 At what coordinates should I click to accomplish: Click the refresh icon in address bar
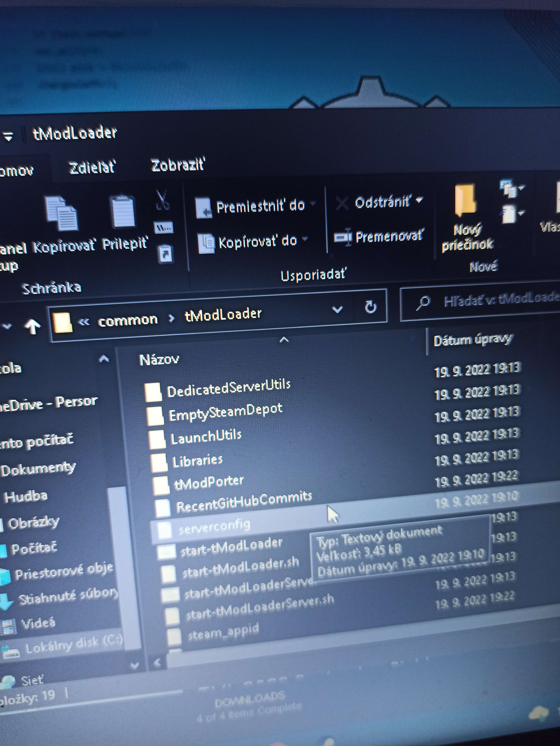[x=370, y=307]
